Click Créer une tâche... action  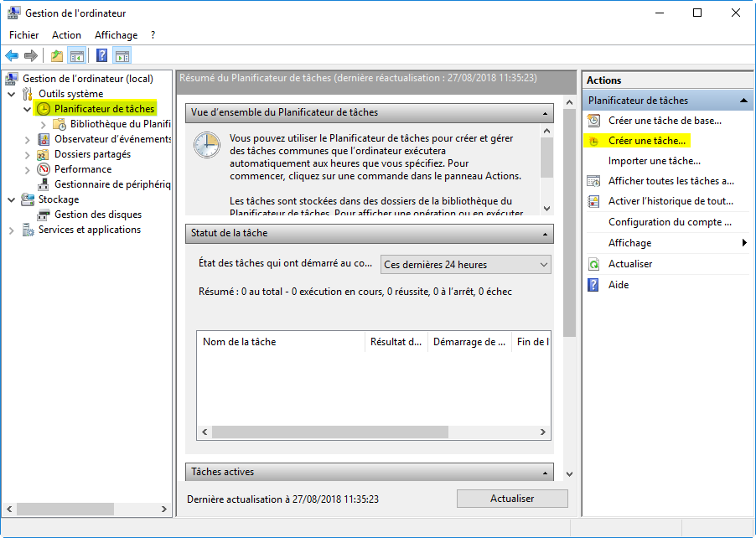tap(646, 141)
